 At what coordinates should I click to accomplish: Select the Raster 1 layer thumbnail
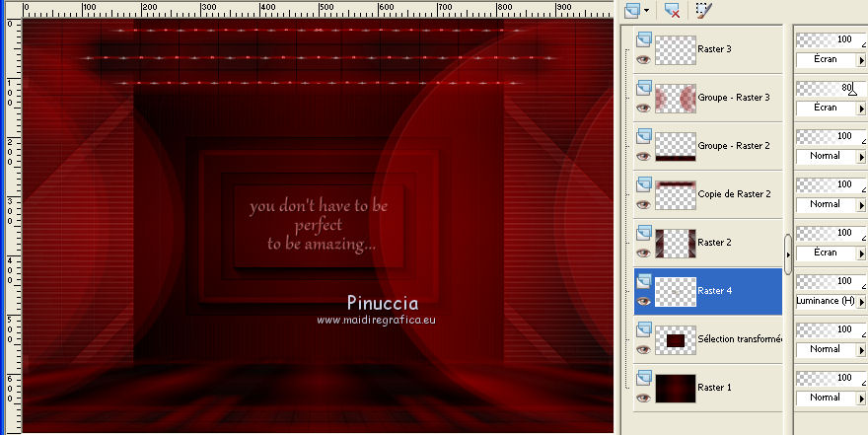point(676,388)
